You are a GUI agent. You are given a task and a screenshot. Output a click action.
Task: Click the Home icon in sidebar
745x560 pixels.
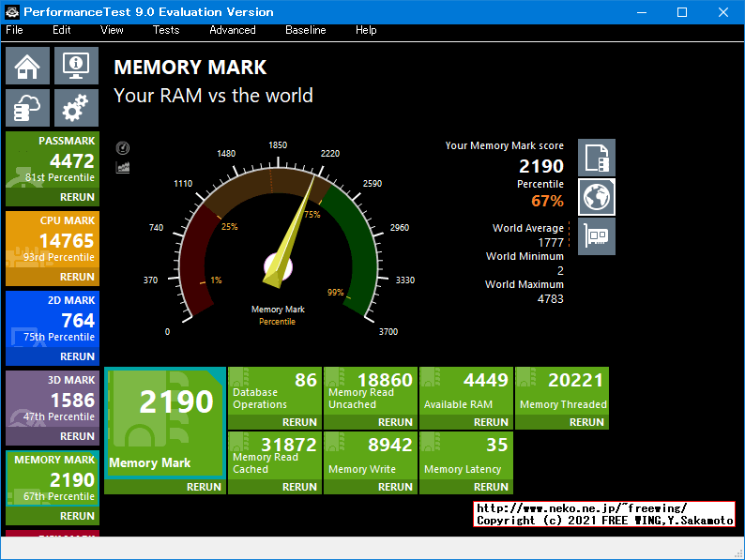(x=27, y=66)
